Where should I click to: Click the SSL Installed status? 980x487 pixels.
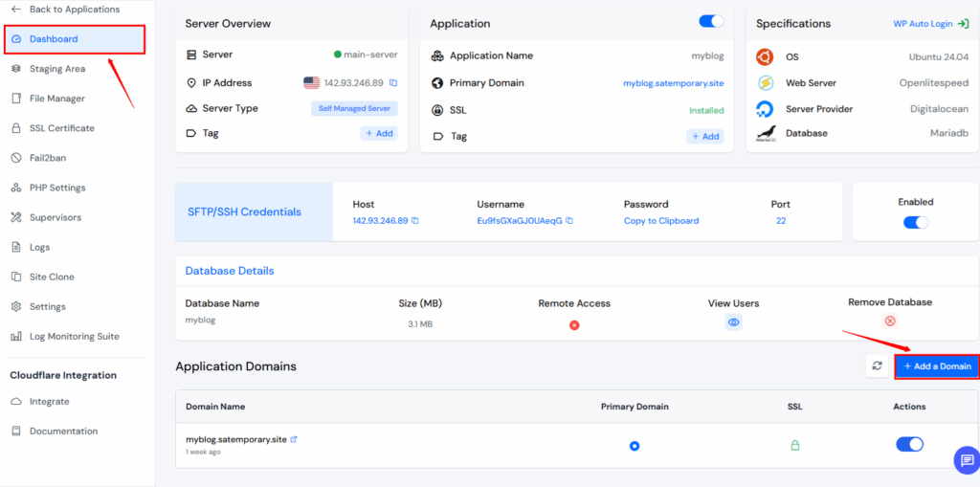coord(706,111)
